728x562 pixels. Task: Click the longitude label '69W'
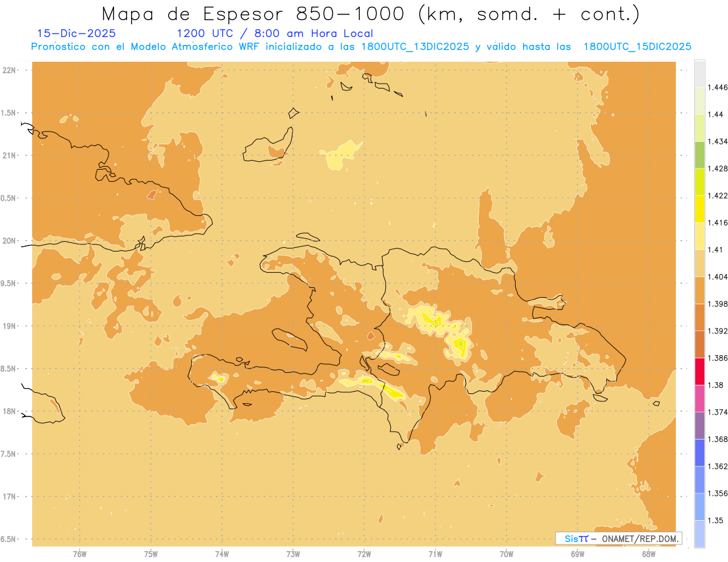(578, 554)
